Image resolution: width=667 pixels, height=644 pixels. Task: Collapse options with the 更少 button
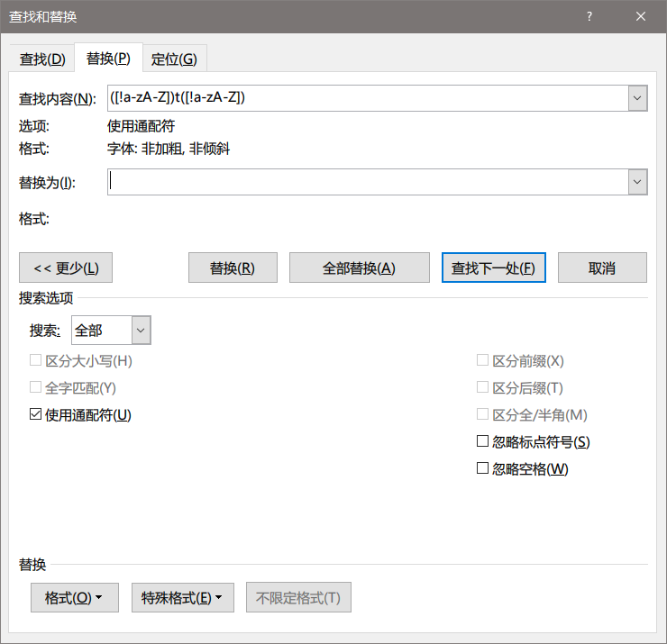click(x=66, y=268)
